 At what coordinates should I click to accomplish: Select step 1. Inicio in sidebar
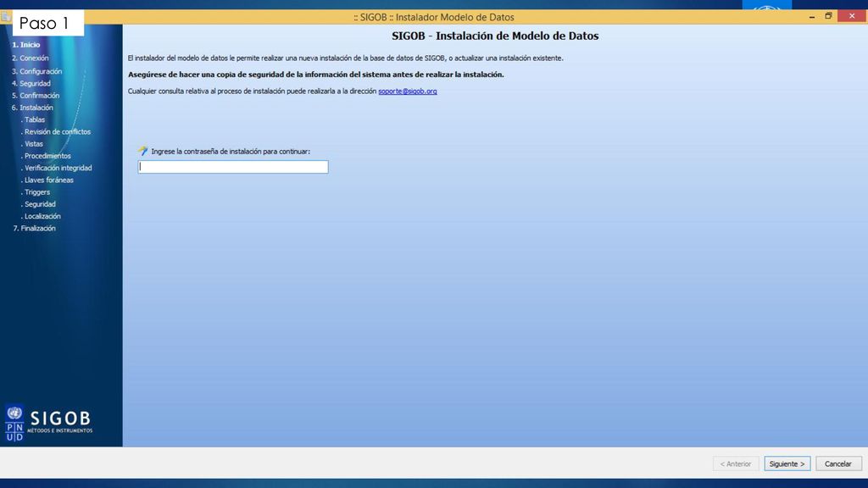[x=26, y=45]
